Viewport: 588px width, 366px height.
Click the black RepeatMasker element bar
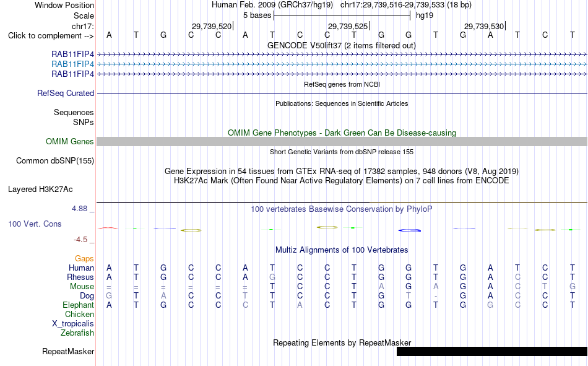point(492,351)
